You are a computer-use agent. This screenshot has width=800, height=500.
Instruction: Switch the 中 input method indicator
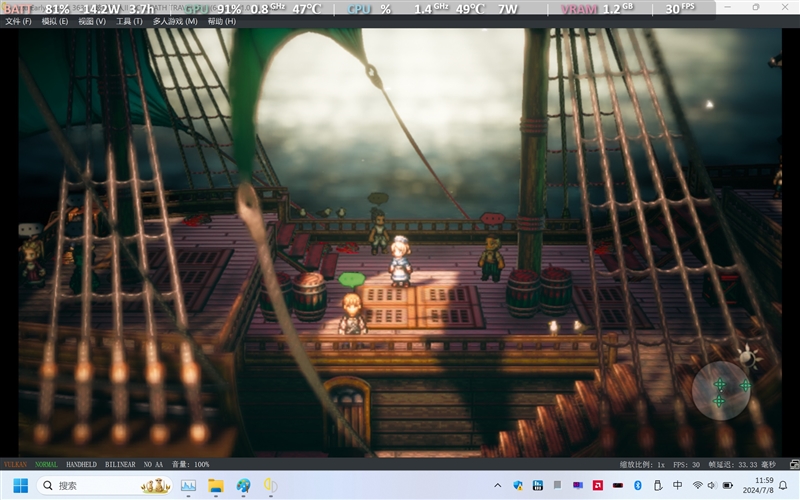click(678, 486)
